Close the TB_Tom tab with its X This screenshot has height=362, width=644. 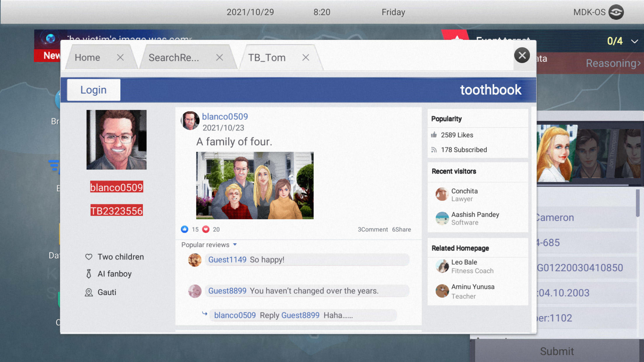306,57
